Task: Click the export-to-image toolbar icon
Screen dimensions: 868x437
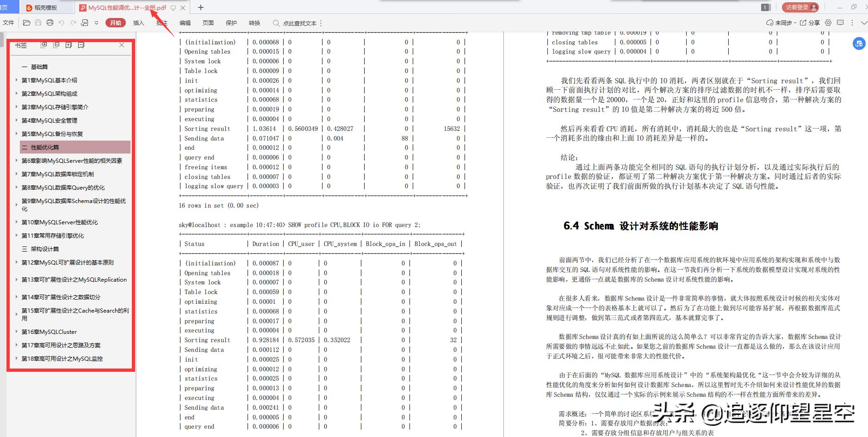Action: coord(85,23)
